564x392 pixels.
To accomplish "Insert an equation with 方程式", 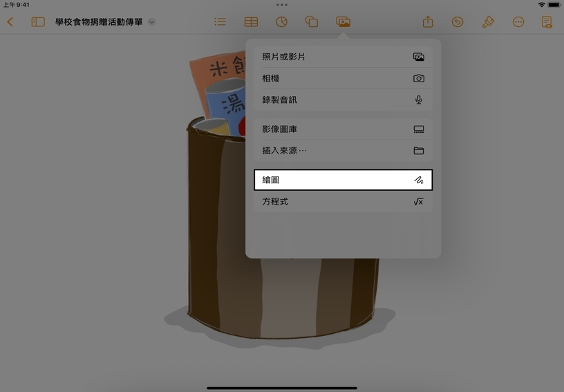I will [x=343, y=202].
